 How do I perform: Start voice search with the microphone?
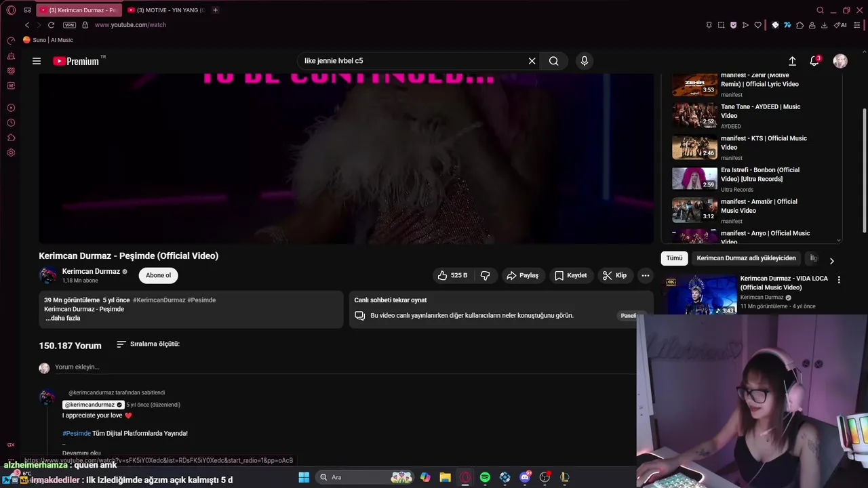pyautogui.click(x=585, y=61)
